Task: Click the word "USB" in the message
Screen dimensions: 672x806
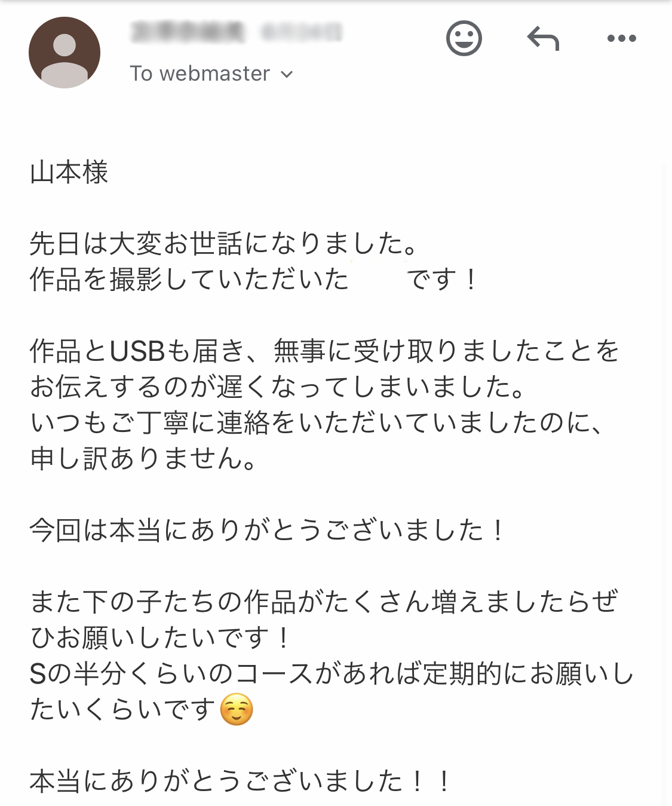Action: (137, 351)
